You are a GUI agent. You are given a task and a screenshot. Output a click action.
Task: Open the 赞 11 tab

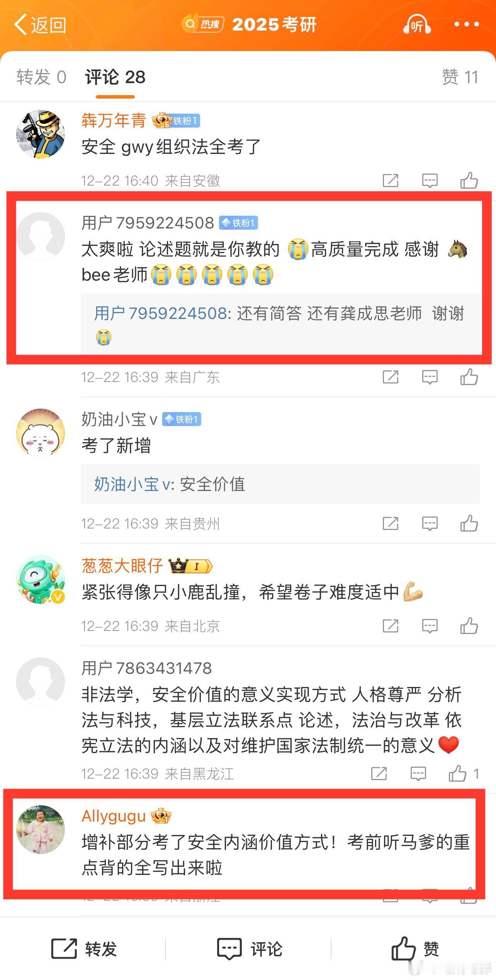point(460,77)
